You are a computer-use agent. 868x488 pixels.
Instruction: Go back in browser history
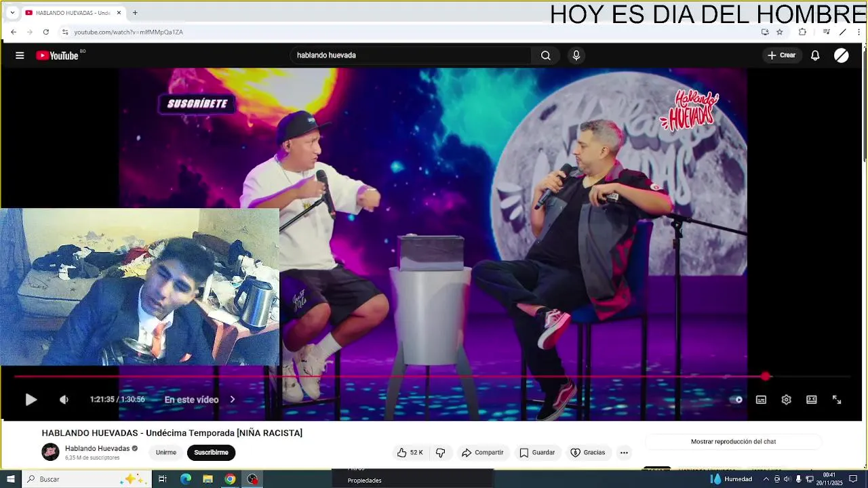pos(14,32)
